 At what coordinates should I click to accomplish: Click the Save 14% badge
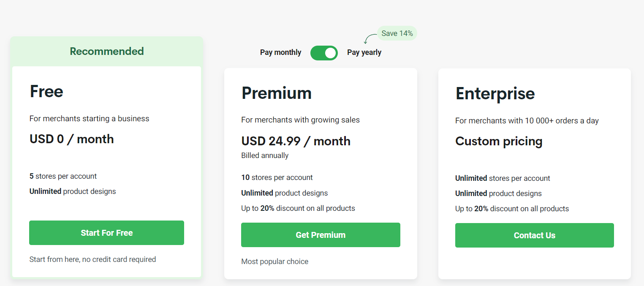tap(397, 33)
